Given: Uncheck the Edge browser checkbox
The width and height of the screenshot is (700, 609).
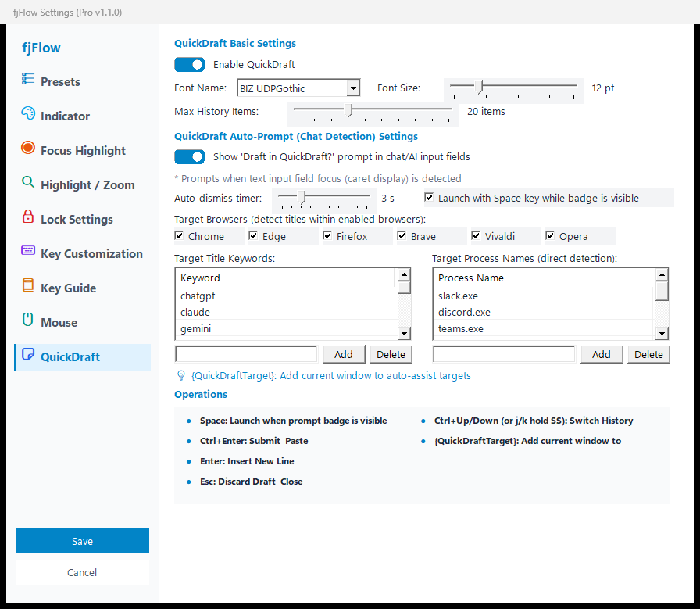Looking at the screenshot, I should tap(253, 236).
